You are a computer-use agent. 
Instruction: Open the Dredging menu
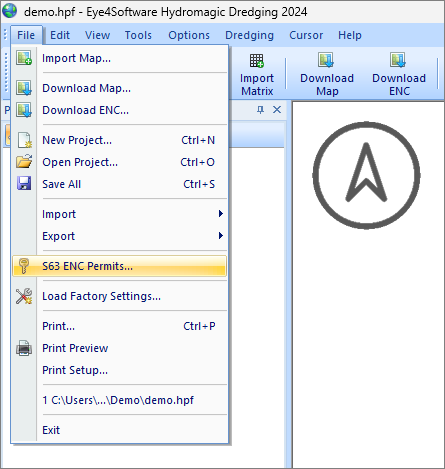[x=250, y=35]
